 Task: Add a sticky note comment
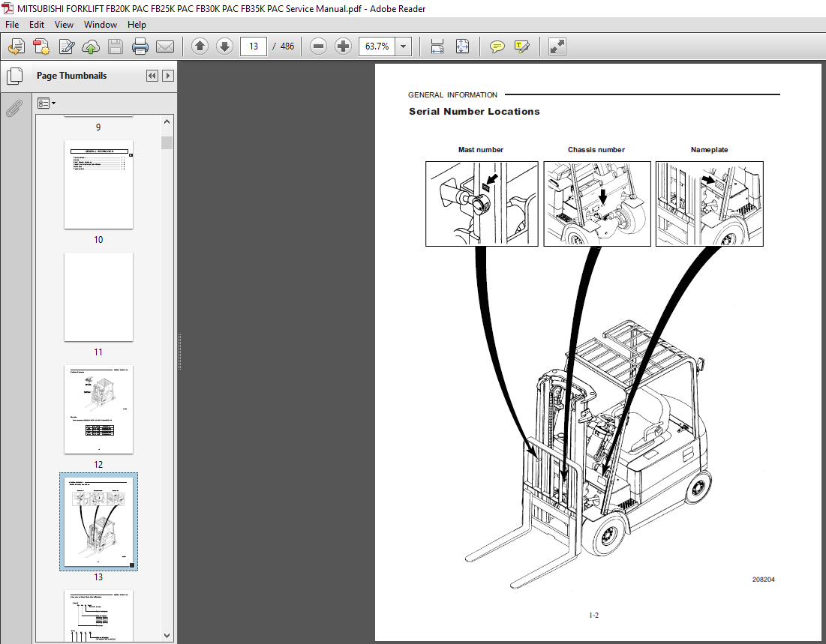497,46
